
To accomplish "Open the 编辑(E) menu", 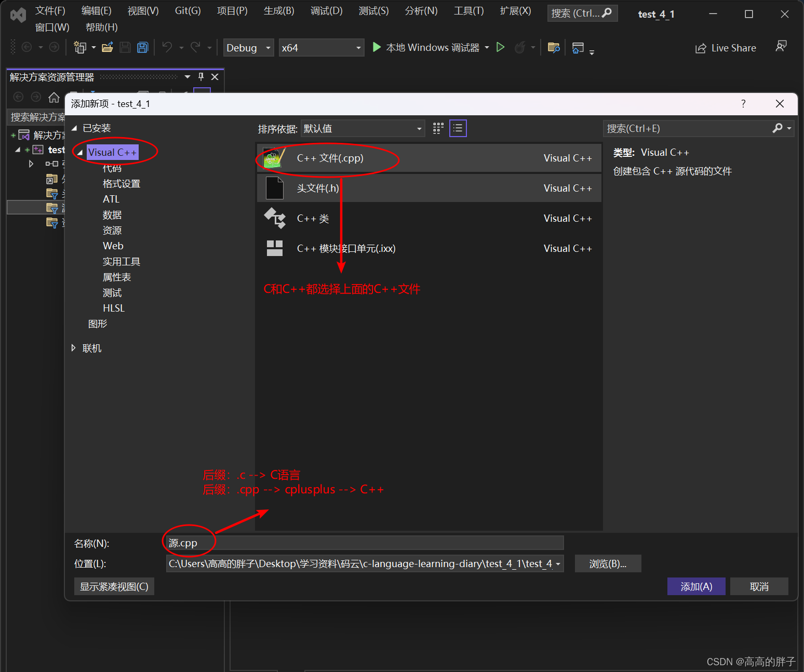I will pyautogui.click(x=97, y=11).
